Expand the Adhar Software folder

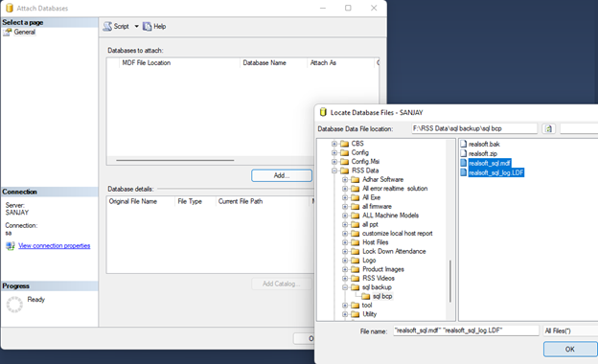pyautogui.click(x=345, y=179)
